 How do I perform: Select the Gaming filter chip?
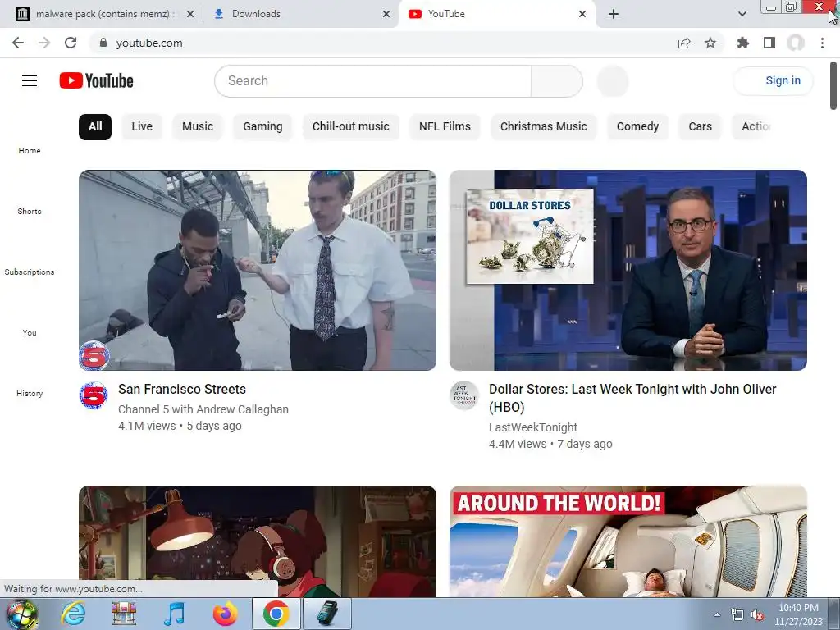pyautogui.click(x=262, y=127)
